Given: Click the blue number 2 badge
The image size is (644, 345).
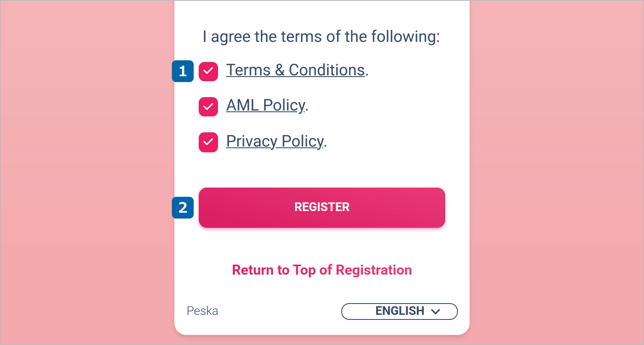Looking at the screenshot, I should point(183,208).
